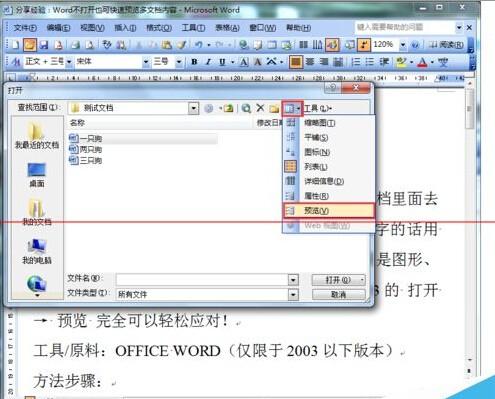The image size is (495, 399).
Task: Select the file 一只狗
Action: pos(86,138)
